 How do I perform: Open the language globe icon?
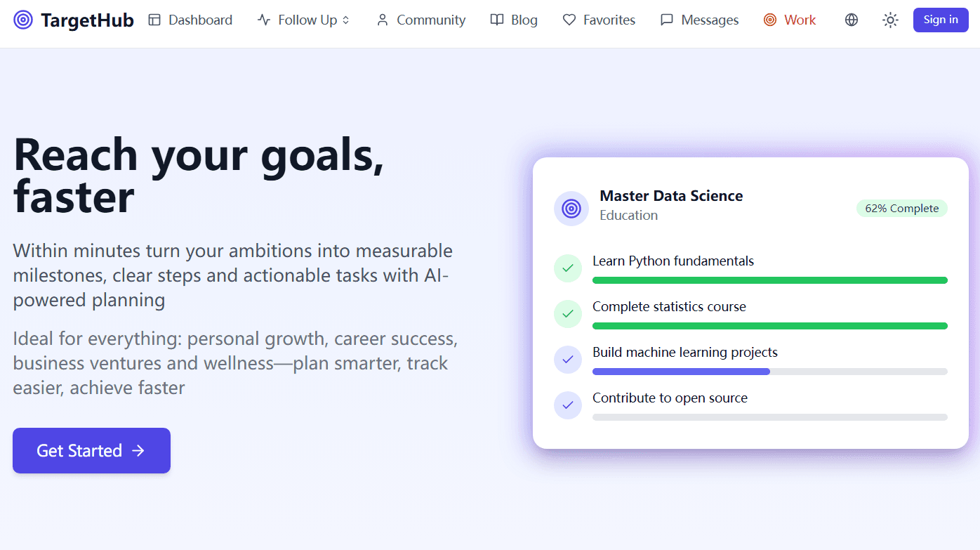pos(852,20)
